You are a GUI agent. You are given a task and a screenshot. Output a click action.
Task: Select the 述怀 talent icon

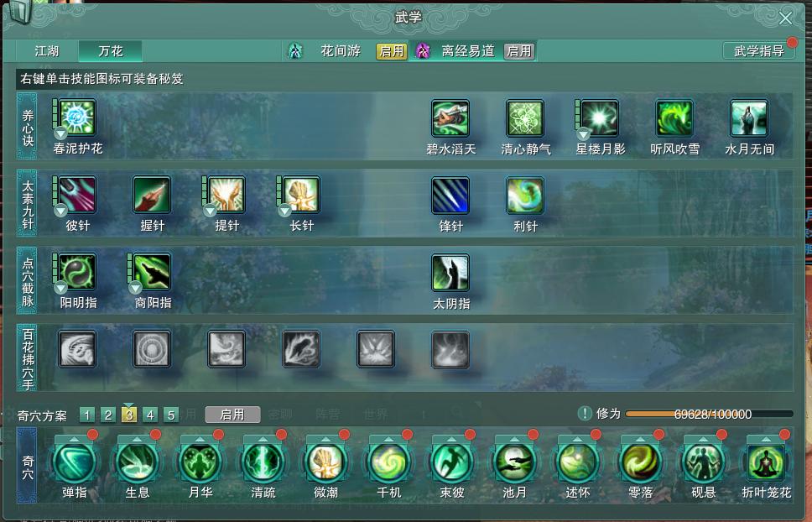click(x=577, y=462)
